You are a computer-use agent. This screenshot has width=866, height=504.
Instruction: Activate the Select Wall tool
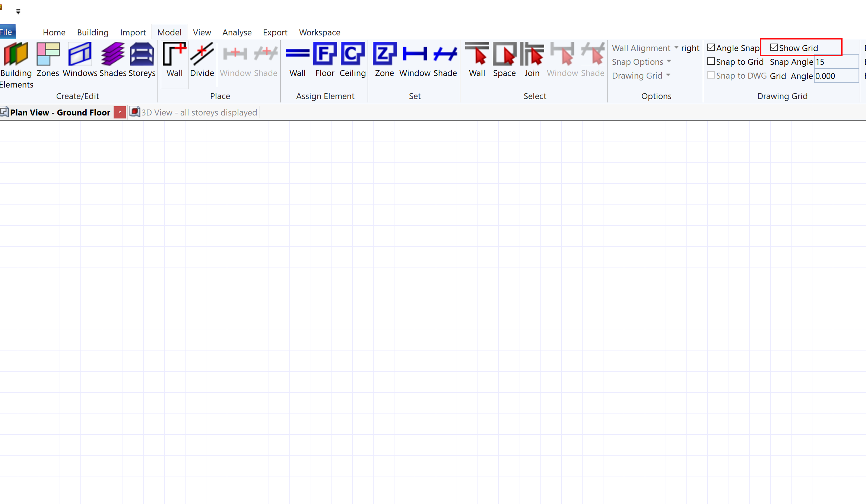point(477,60)
